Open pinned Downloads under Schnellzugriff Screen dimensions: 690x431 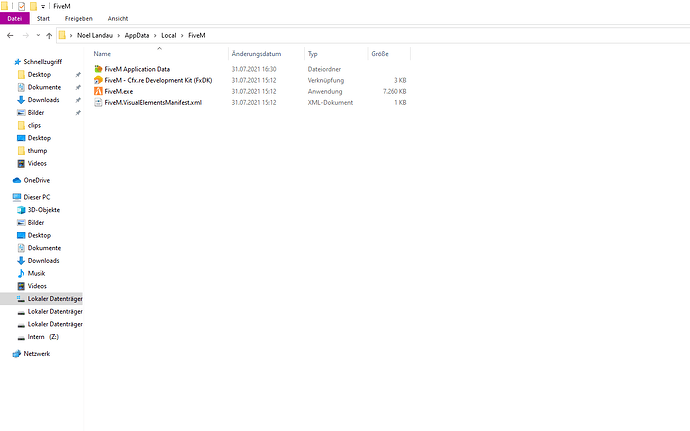pos(43,100)
